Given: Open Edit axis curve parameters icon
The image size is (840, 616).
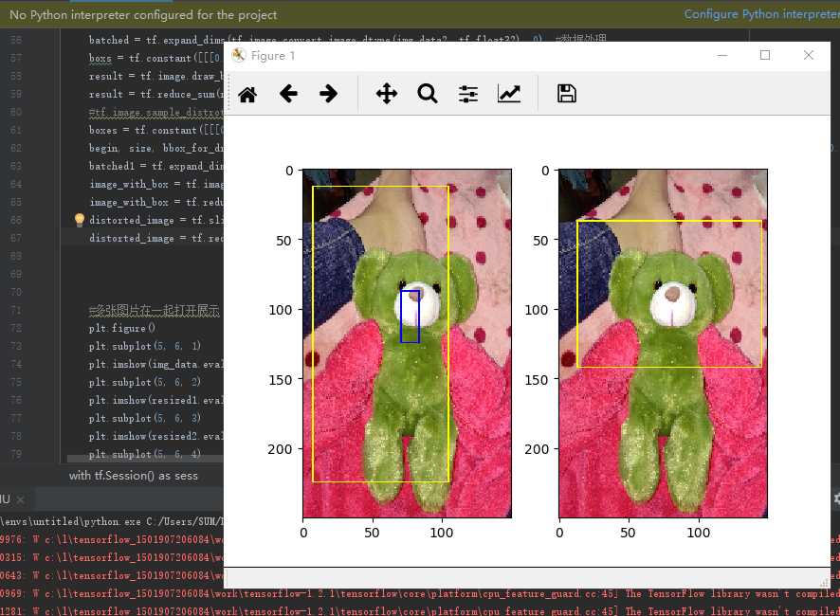Looking at the screenshot, I should click(x=509, y=94).
